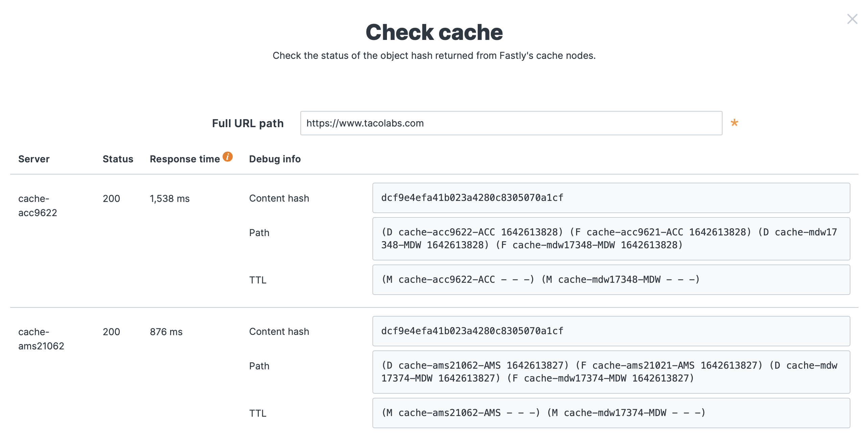
Task: Click the Response time info icon
Action: [228, 157]
